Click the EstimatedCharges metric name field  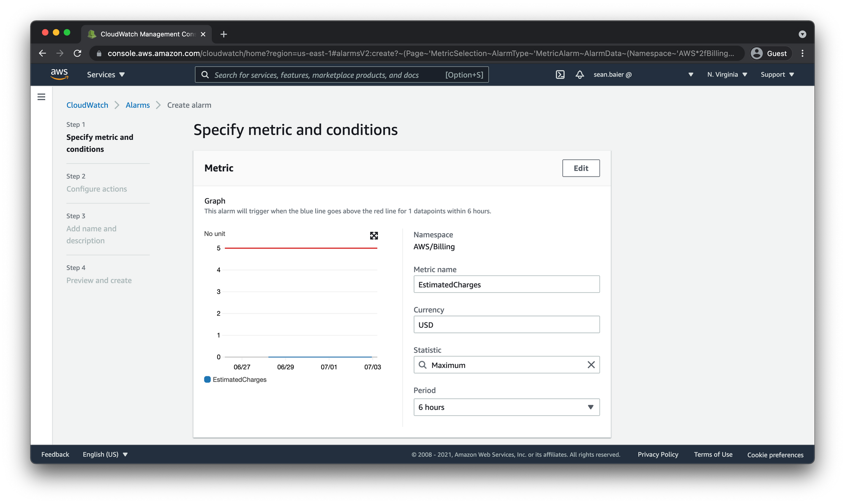click(x=506, y=284)
